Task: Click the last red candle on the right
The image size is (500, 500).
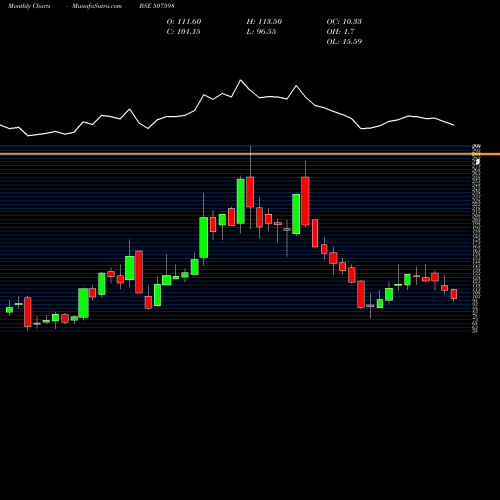Action: point(454,294)
